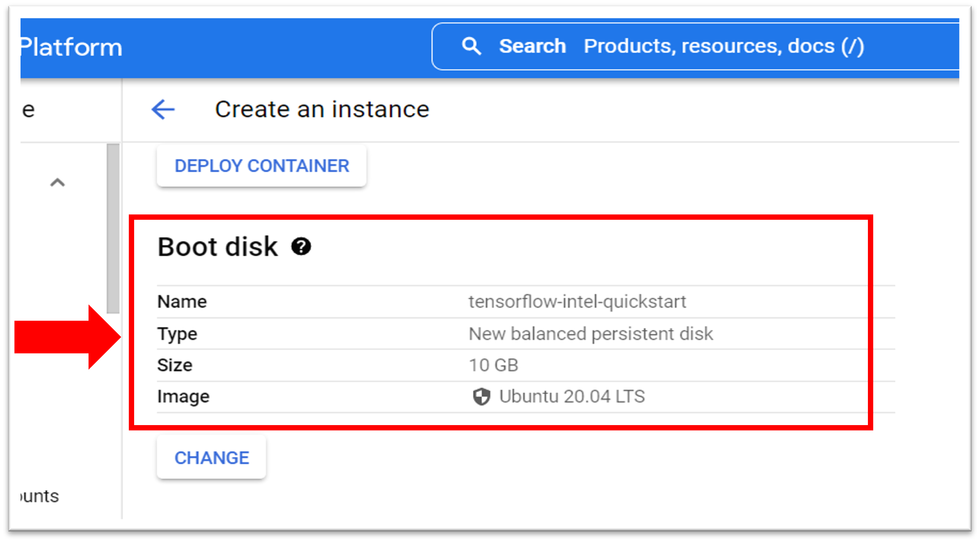Click the 10 GB size value

tap(494, 365)
